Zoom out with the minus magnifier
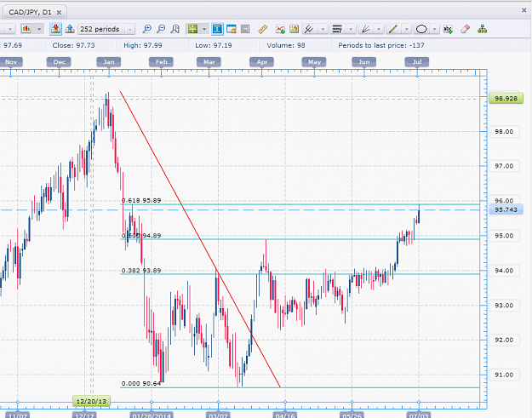The image size is (532, 418). pyautogui.click(x=161, y=29)
